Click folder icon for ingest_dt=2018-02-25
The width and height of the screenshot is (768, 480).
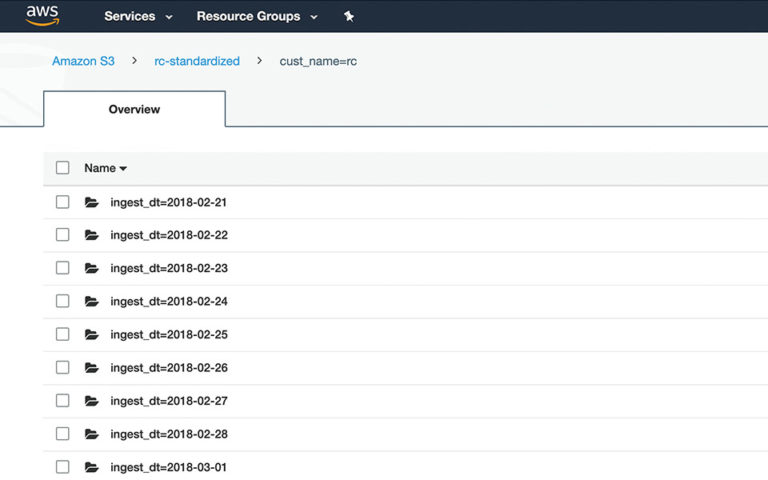click(92, 334)
